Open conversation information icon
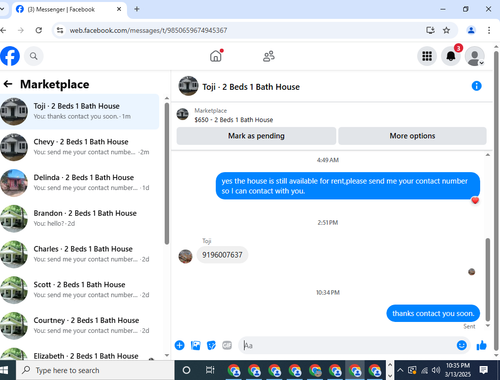Image resolution: width=500 pixels, height=380 pixels. pyautogui.click(x=476, y=86)
